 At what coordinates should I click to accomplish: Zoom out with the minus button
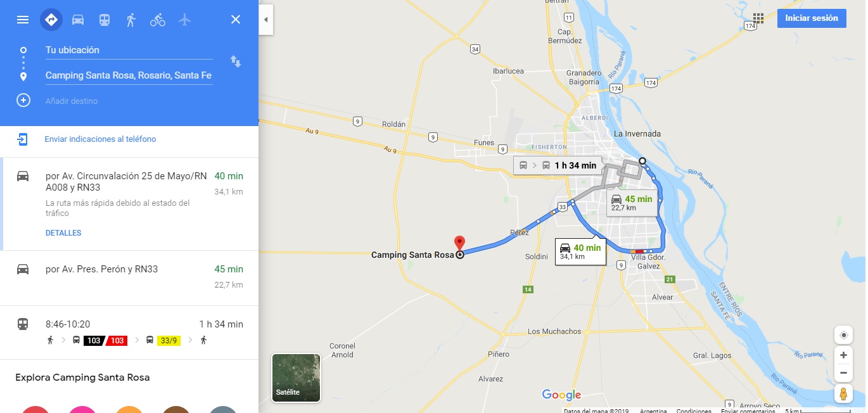pyautogui.click(x=843, y=372)
